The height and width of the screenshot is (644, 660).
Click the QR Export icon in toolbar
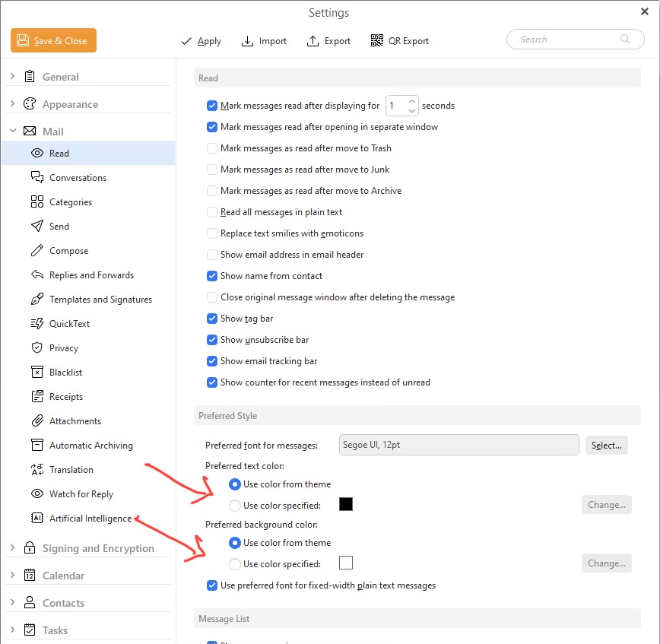[x=377, y=41]
